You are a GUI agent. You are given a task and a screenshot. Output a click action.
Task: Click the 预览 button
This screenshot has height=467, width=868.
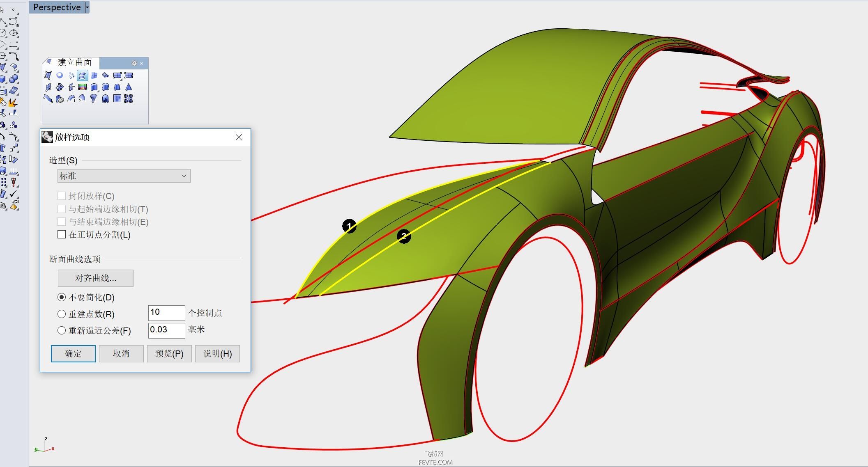click(169, 354)
